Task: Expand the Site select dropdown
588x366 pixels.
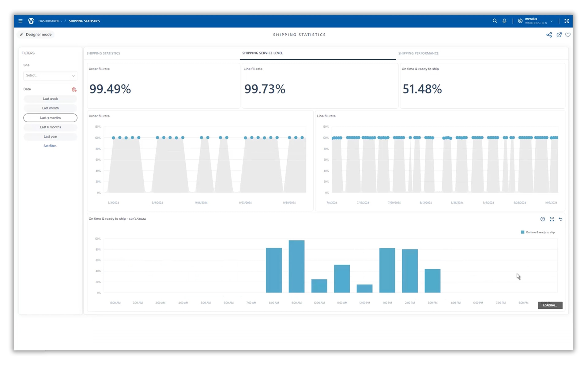Action: click(x=50, y=76)
